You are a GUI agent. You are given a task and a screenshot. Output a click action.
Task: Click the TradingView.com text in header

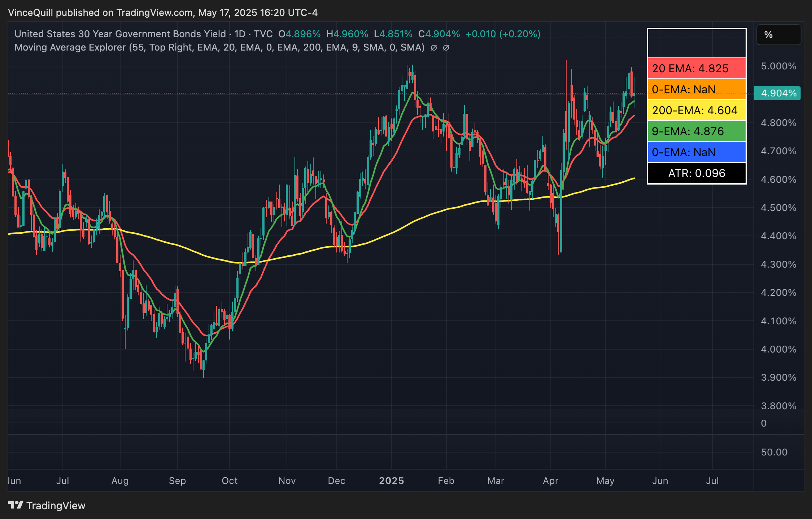pyautogui.click(x=154, y=13)
